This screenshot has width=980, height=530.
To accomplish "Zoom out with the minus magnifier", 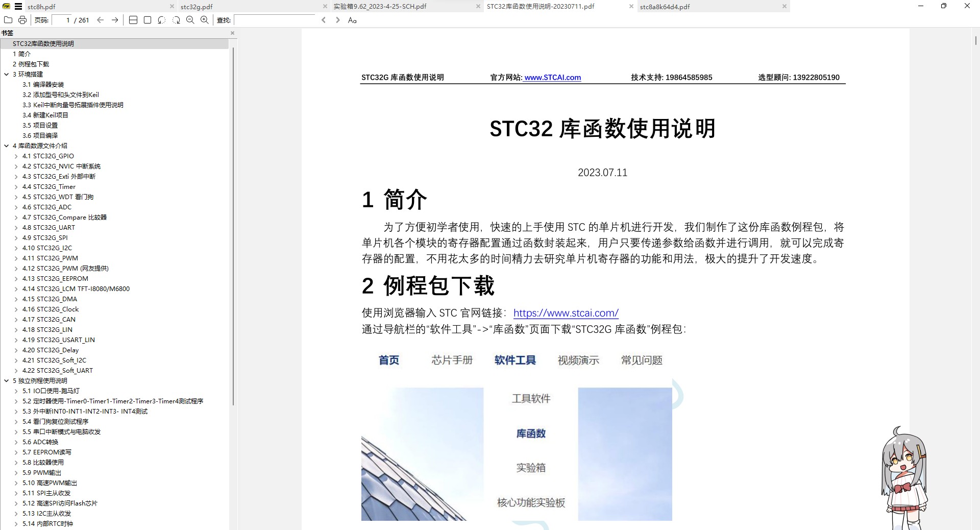I will point(190,20).
